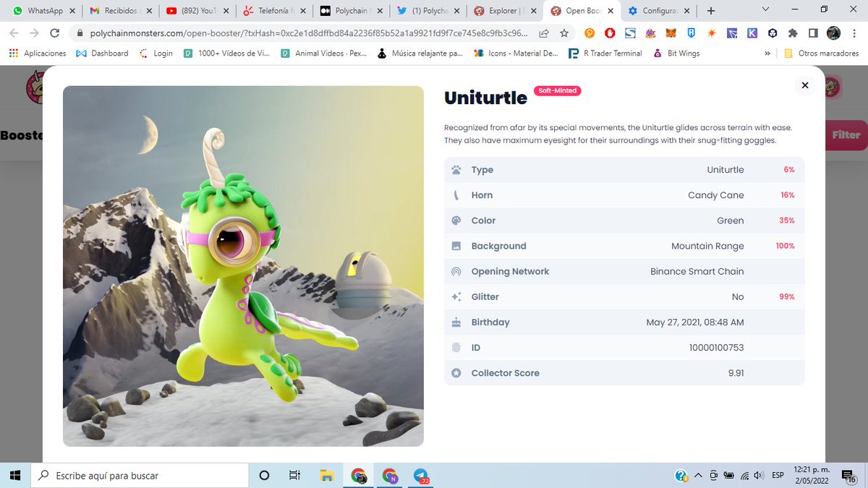Screen dimensions: 868x488
Task: Switch to the Explorer browser tab
Action: click(505, 11)
